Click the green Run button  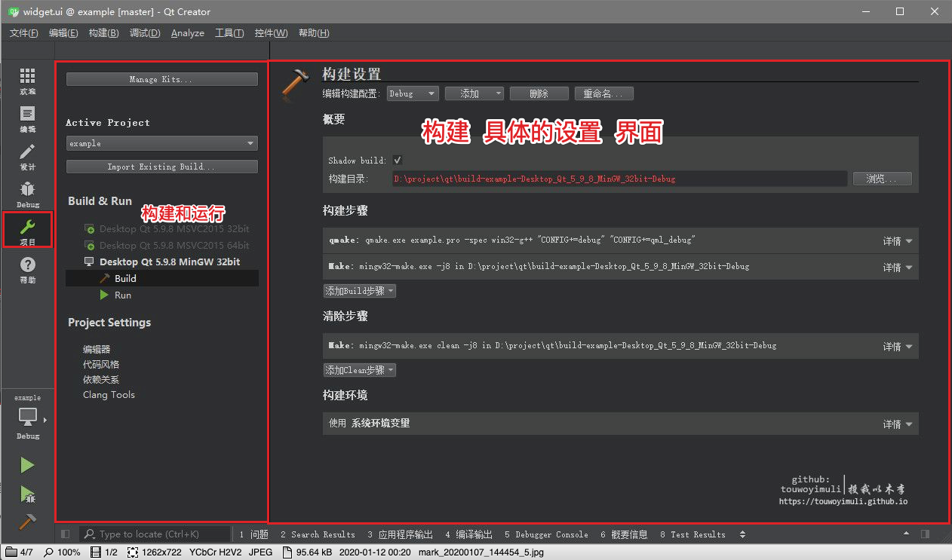pyautogui.click(x=27, y=465)
